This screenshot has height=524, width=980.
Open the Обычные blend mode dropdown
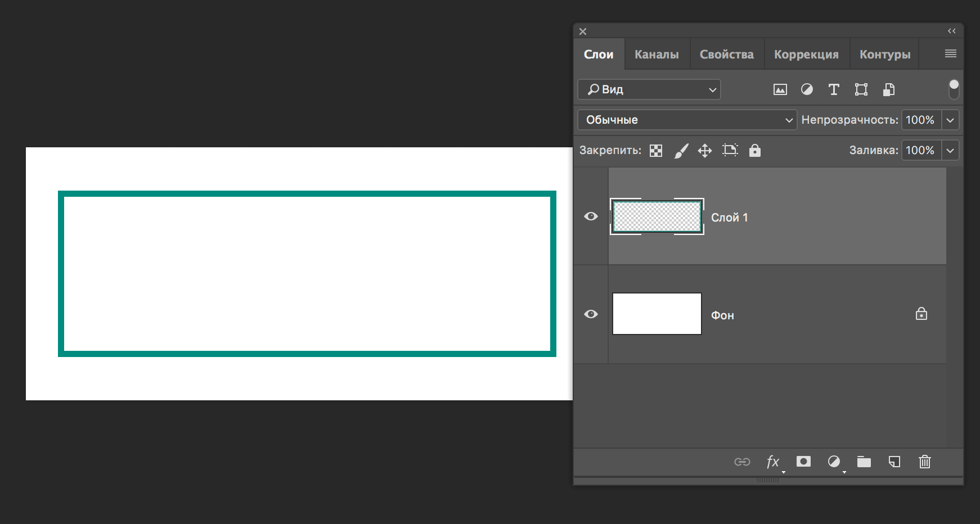coord(687,120)
